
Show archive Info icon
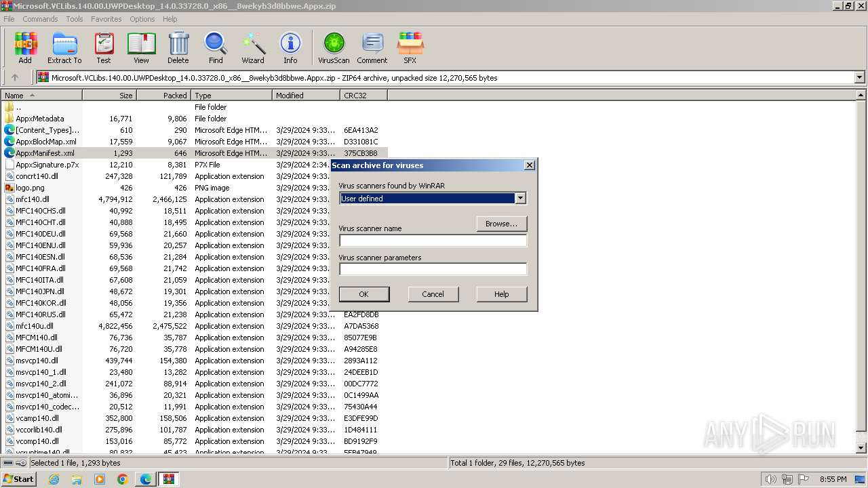pyautogui.click(x=290, y=47)
